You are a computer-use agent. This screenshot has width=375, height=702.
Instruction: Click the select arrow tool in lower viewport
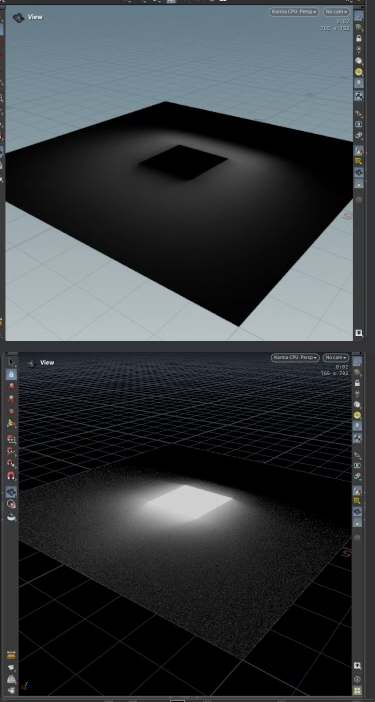[x=12, y=362]
